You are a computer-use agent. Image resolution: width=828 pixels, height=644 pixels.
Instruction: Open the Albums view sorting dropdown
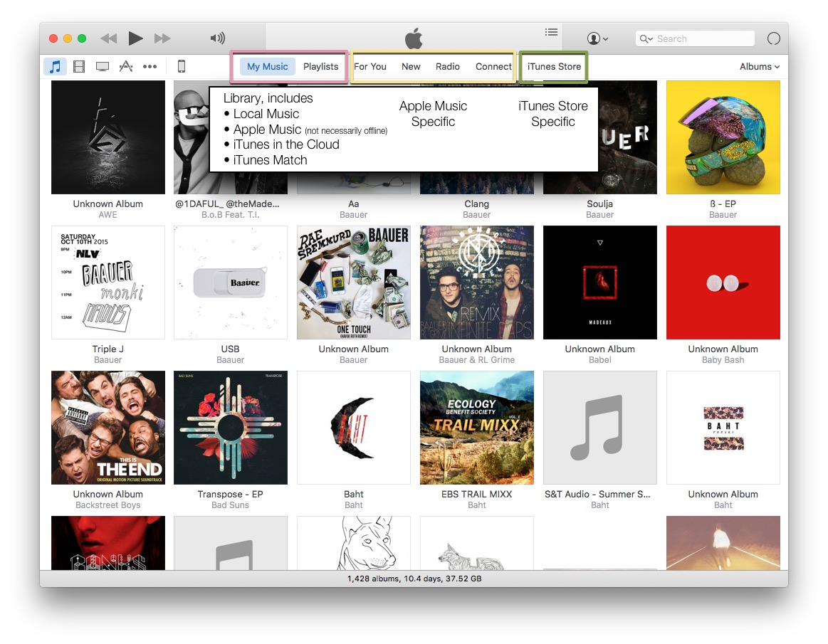click(x=758, y=66)
